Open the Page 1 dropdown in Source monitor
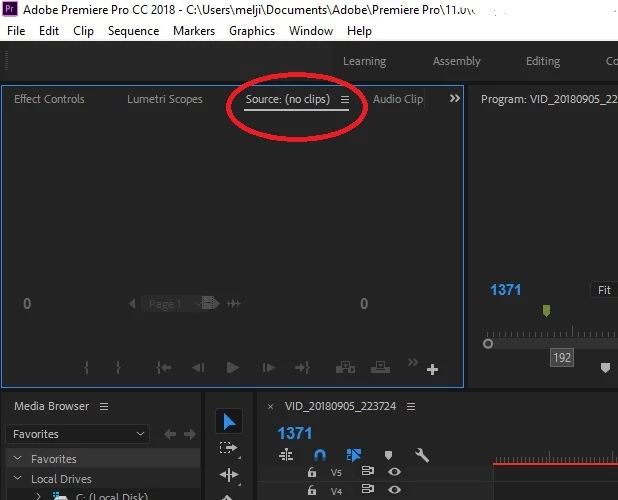 pos(171,304)
